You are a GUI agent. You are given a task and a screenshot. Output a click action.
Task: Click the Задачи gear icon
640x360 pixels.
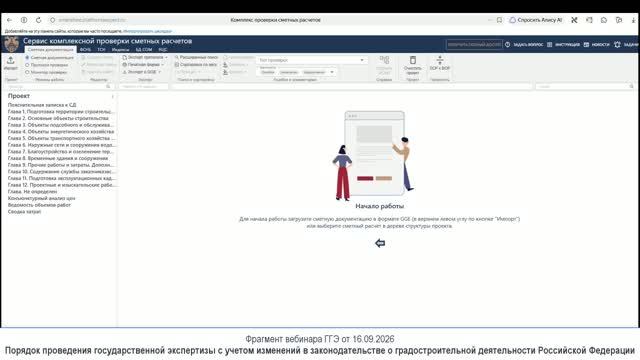tap(617, 44)
